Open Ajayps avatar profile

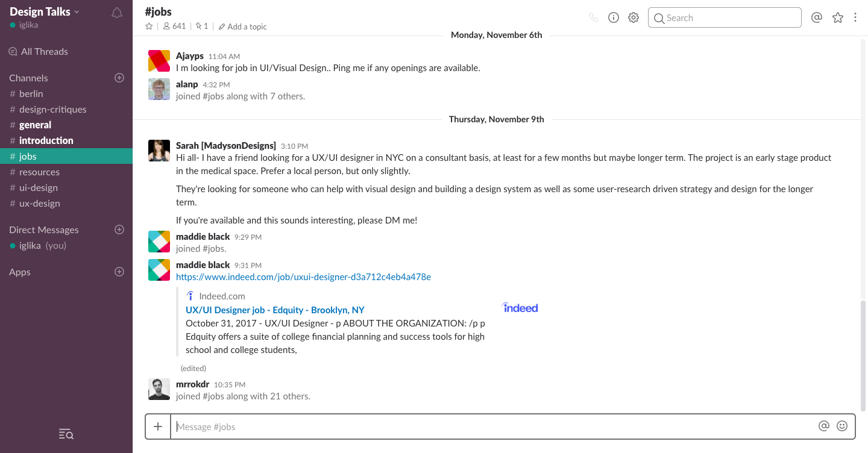pos(159,61)
